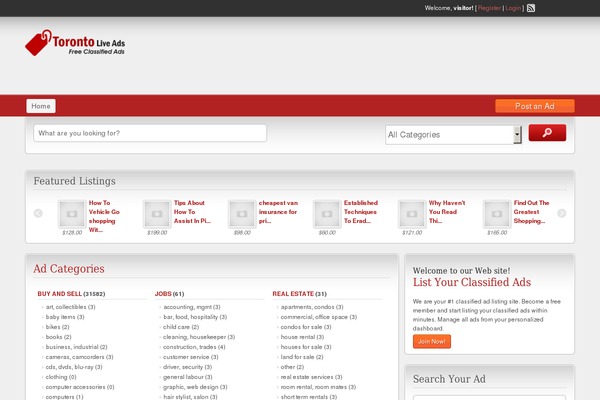Viewport: 600px width, 400px height.
Task: Select 'computer accessories' subcategory
Action: 75,387
